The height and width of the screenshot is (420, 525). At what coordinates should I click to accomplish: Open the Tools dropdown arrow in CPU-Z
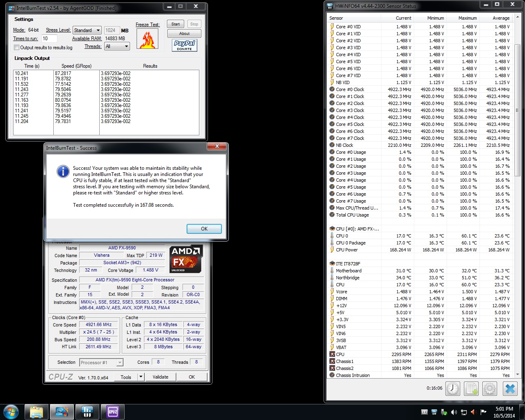(x=141, y=377)
